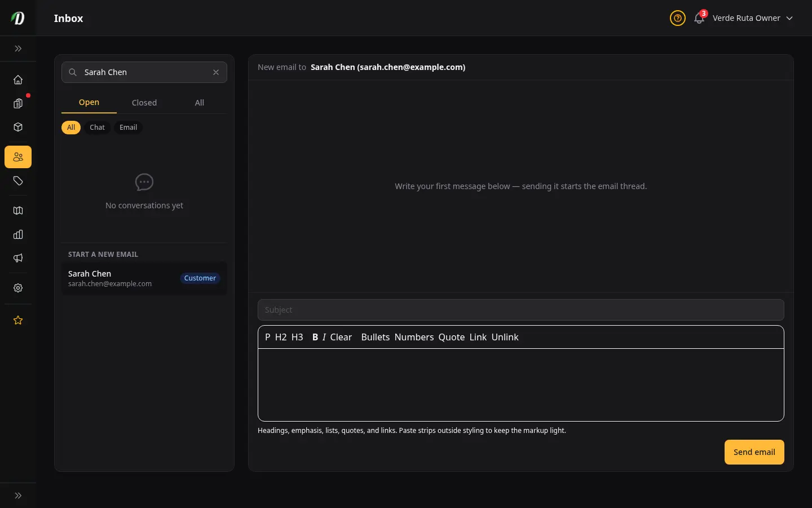812x508 pixels.
Task: Clear the search with the X icon
Action: click(216, 72)
